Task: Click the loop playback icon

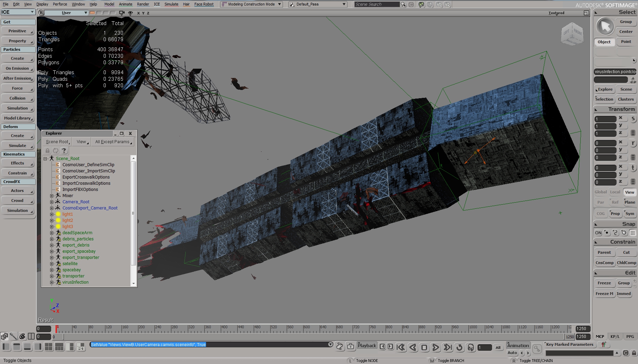Action: (459, 348)
